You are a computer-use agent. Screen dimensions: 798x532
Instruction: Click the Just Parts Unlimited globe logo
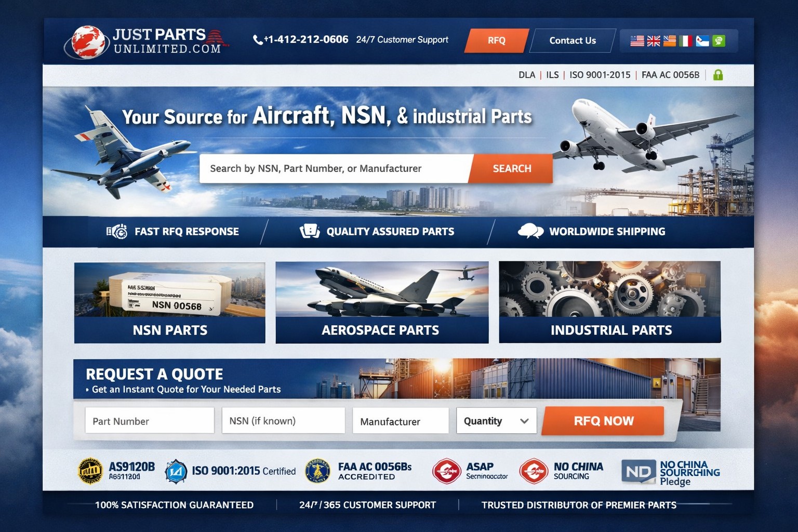(88, 42)
